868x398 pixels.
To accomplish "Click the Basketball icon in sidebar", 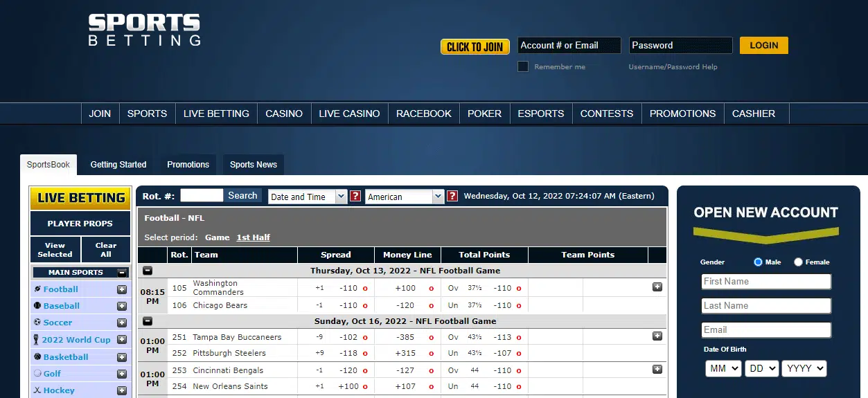I will (x=37, y=357).
